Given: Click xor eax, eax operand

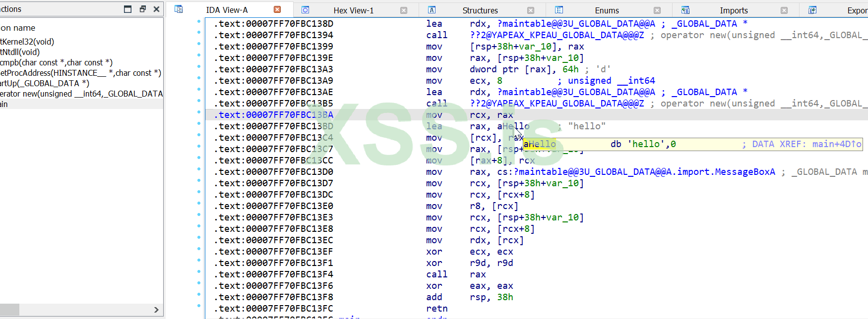Looking at the screenshot, I should [492, 286].
